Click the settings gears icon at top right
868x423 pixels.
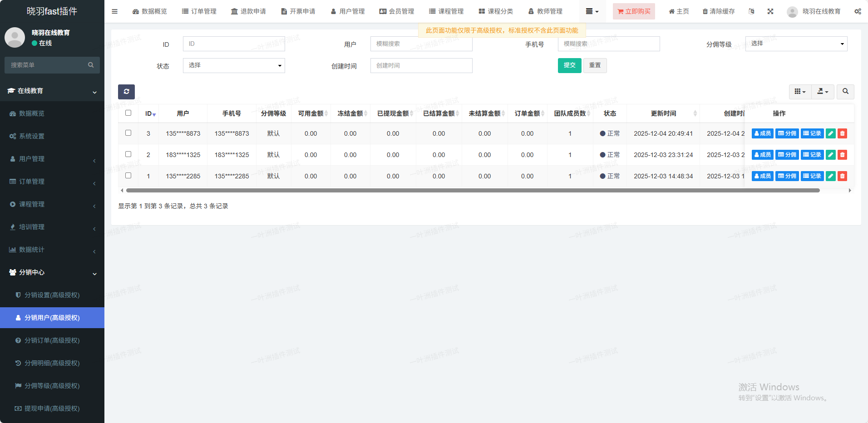pos(858,11)
